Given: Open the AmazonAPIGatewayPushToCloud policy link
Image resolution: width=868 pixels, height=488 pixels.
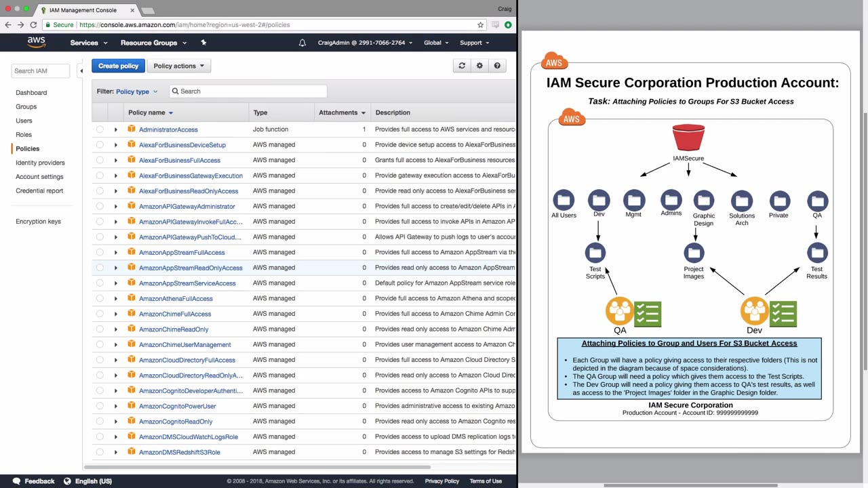Looking at the screenshot, I should point(190,237).
